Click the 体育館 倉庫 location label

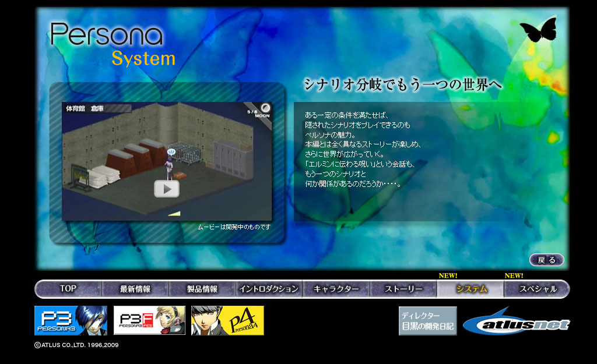point(85,108)
